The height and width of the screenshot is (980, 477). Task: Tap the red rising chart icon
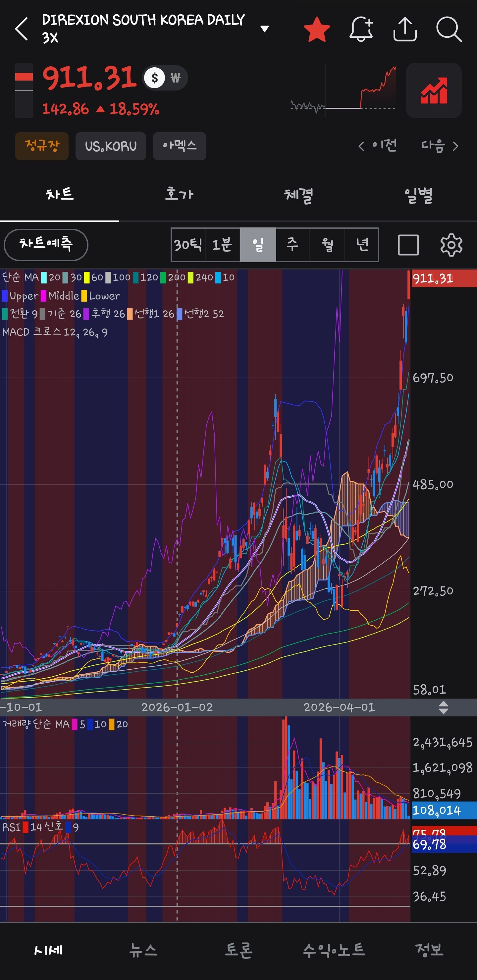[x=434, y=91]
